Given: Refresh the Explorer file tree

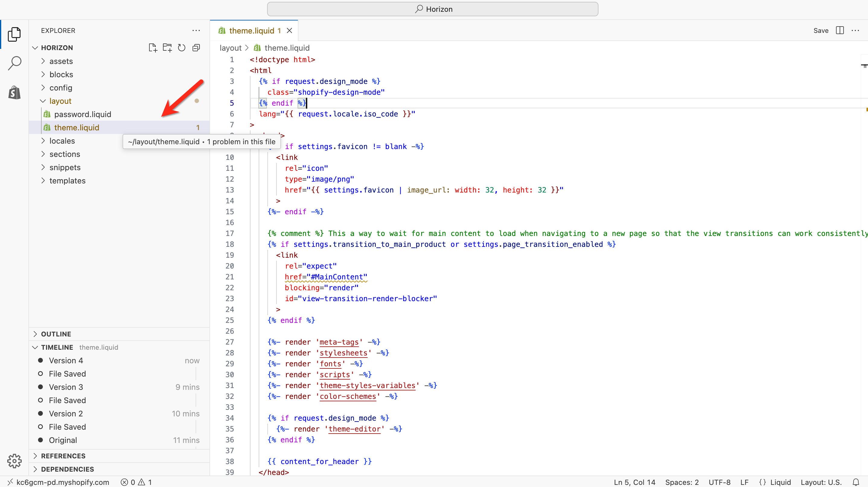Looking at the screenshot, I should 182,48.
